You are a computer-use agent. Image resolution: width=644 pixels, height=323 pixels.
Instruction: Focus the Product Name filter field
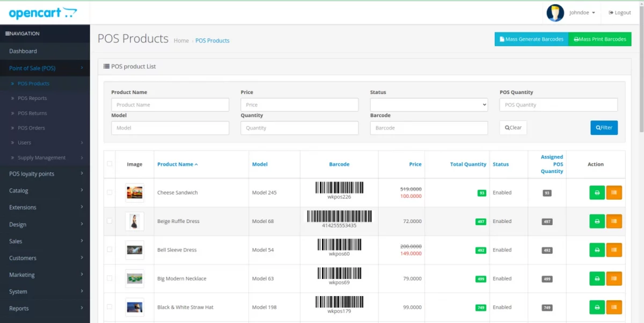[x=170, y=105]
